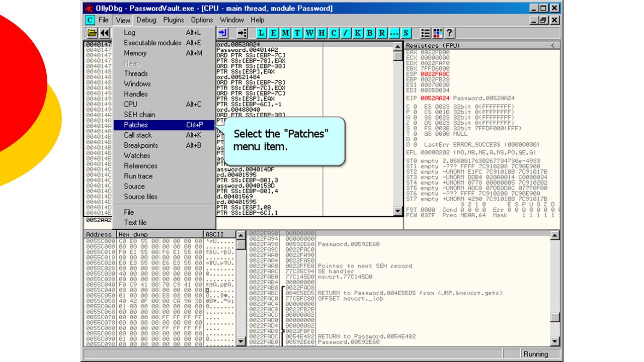
Task: Click the Appearance options colored grid icon
Action: point(438,33)
